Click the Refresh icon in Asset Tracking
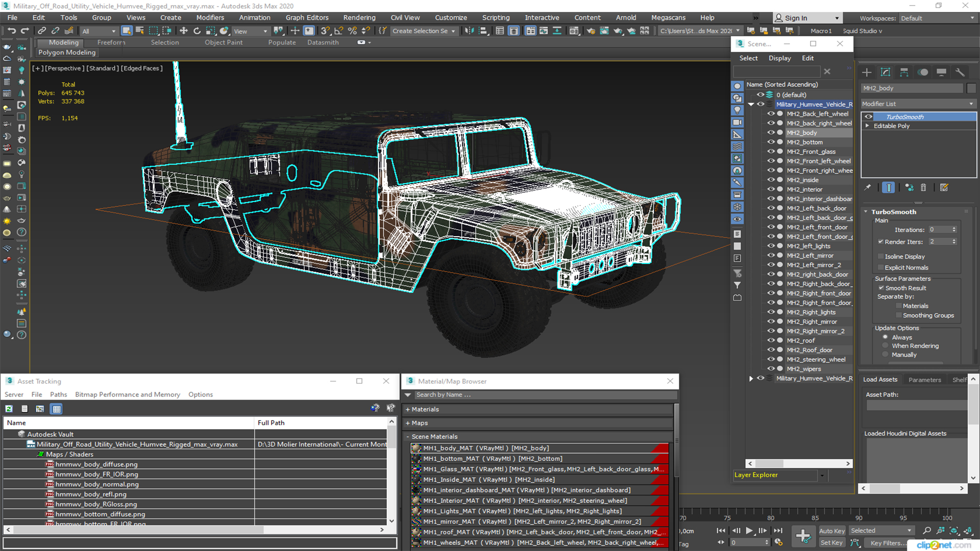 click(x=9, y=409)
